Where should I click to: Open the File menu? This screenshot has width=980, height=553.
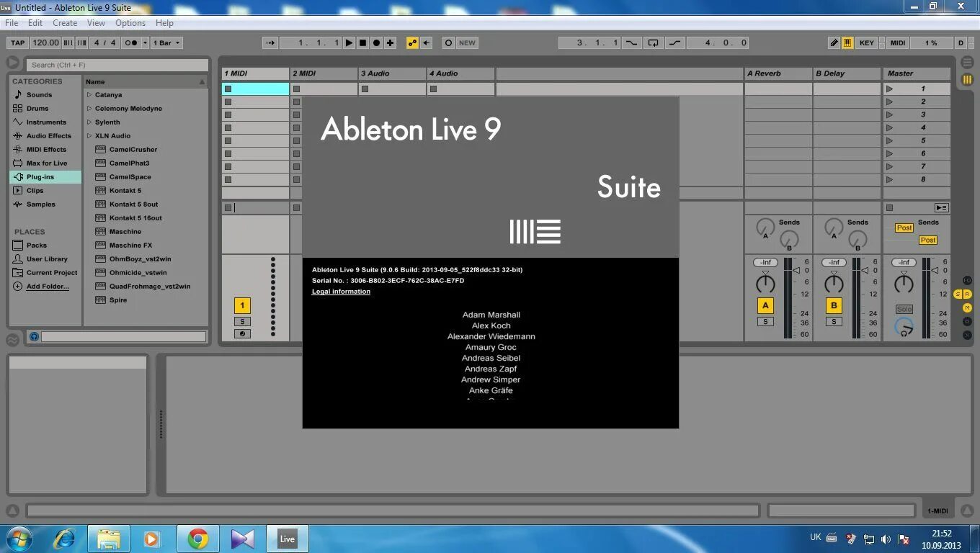pyautogui.click(x=12, y=23)
